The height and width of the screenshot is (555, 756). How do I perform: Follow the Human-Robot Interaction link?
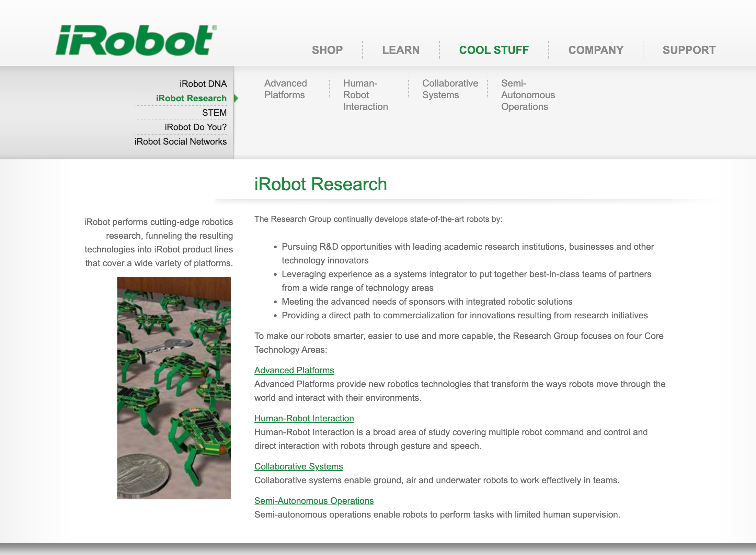pyautogui.click(x=304, y=418)
